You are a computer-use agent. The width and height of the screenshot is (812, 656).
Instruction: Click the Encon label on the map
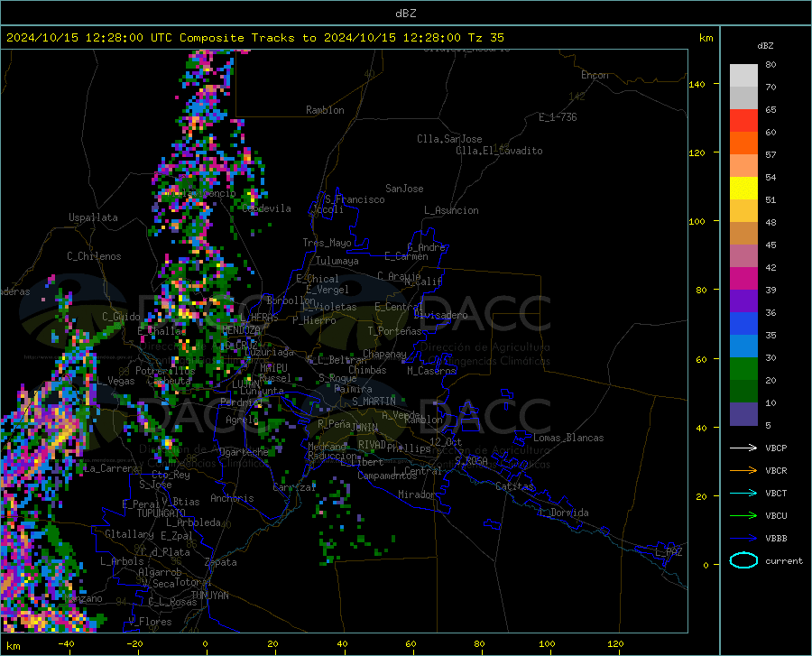point(595,75)
